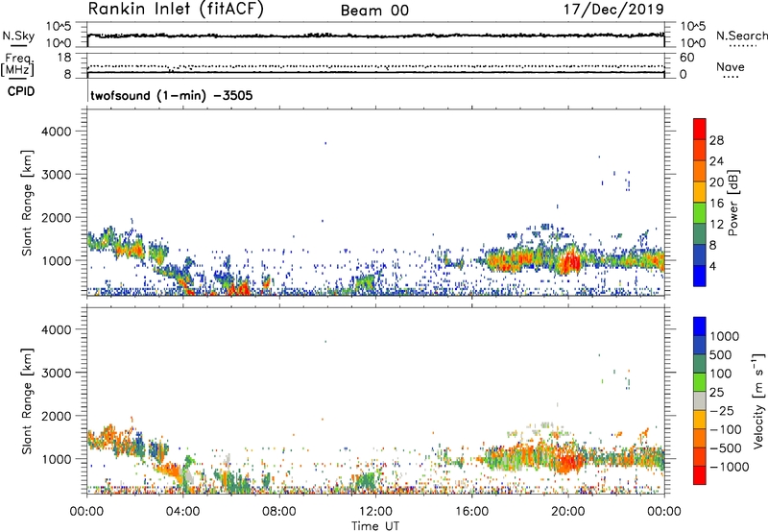Click the "3000" tick of the velocity panel
The image size is (768, 532).
pos(57,373)
